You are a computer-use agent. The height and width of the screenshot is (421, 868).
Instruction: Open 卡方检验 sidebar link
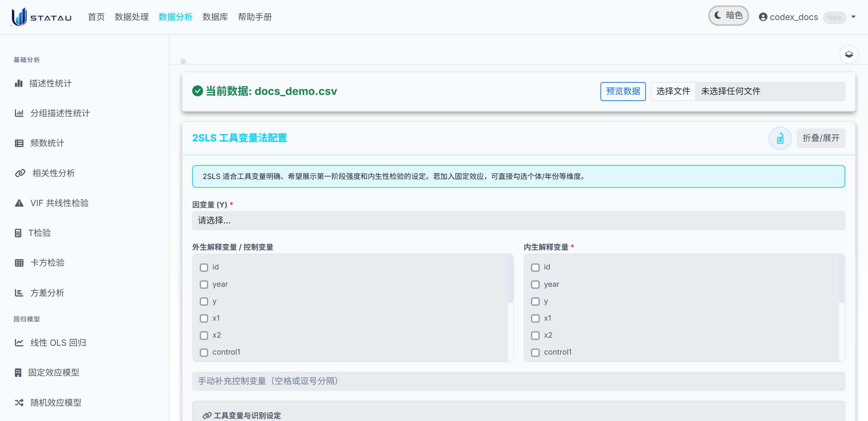click(47, 263)
